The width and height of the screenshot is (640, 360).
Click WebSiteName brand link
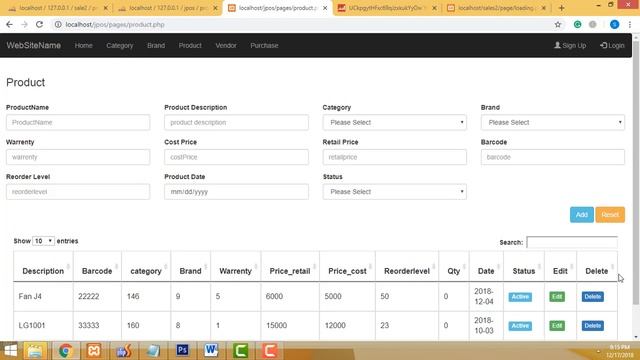point(33,45)
